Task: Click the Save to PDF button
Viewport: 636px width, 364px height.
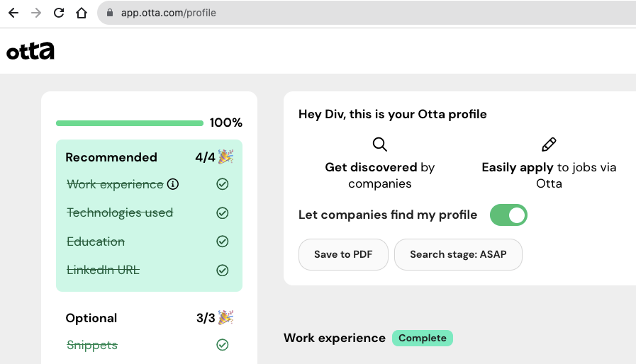Action: coord(343,254)
